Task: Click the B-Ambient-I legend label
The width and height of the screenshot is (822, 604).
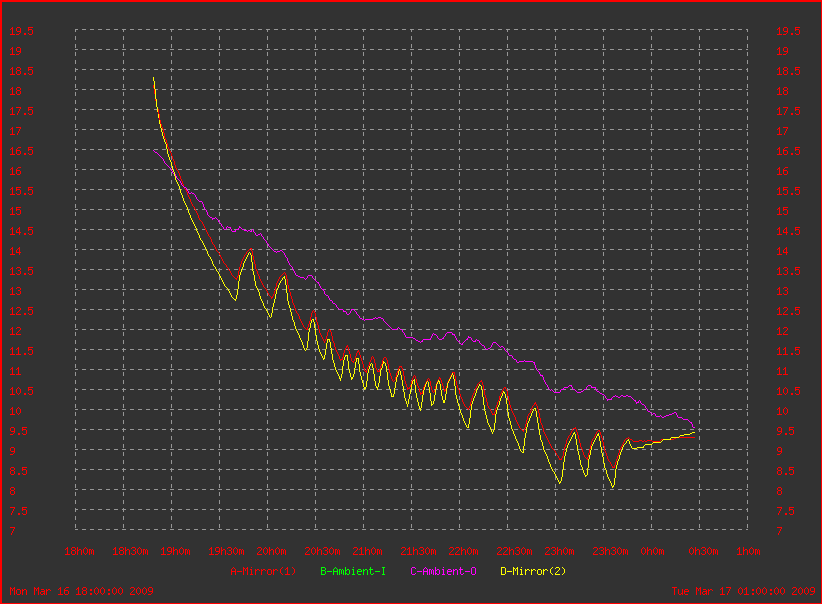Action: 353,571
